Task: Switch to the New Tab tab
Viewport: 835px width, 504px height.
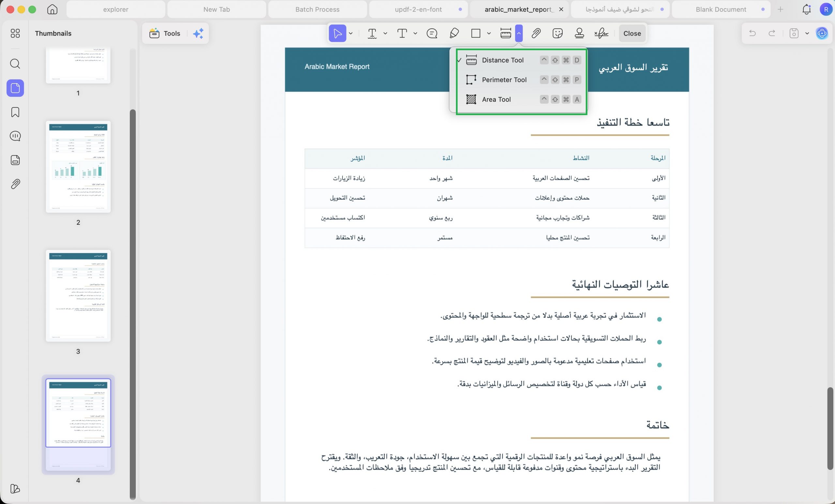Action: [x=217, y=9]
